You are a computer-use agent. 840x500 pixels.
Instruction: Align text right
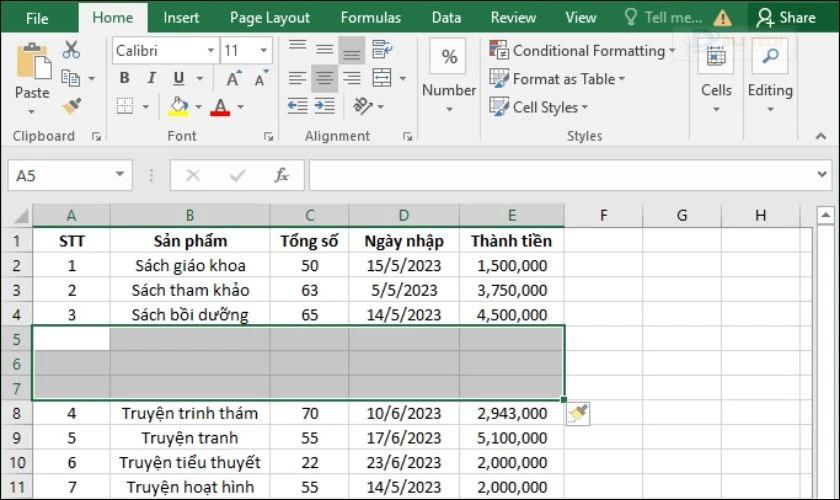coord(351,78)
